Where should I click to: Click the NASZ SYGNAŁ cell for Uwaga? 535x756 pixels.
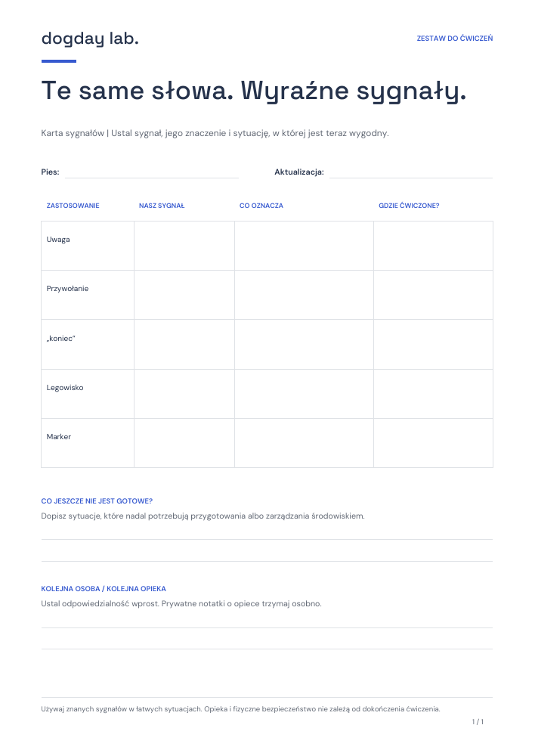pos(184,246)
